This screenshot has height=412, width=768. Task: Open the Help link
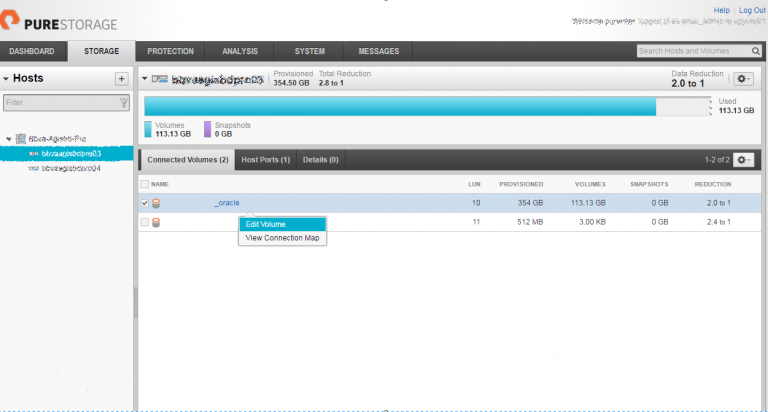point(721,9)
